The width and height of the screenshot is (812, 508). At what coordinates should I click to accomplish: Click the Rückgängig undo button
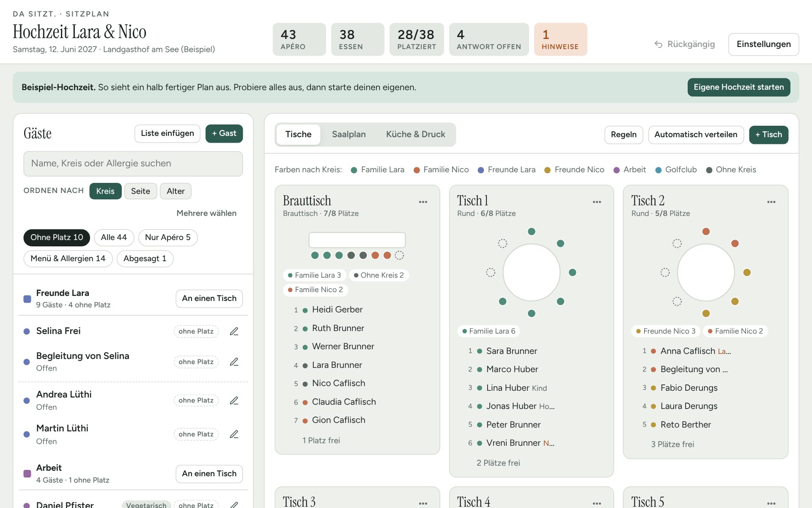[685, 44]
